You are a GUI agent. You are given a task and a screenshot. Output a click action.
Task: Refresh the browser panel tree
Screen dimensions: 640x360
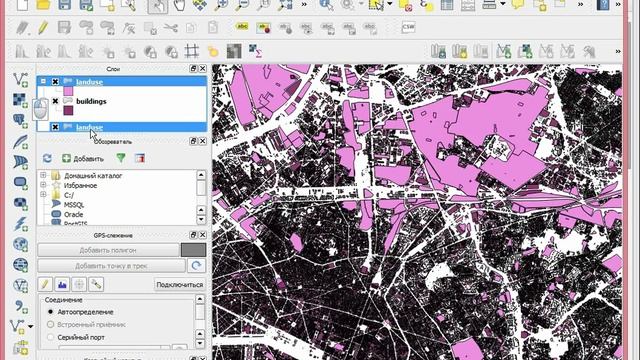click(47, 158)
